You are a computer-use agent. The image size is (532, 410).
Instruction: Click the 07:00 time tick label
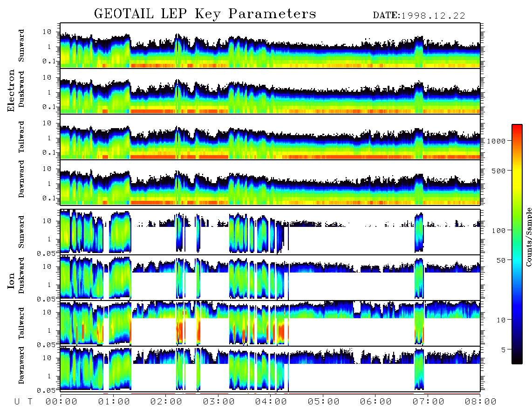click(429, 402)
